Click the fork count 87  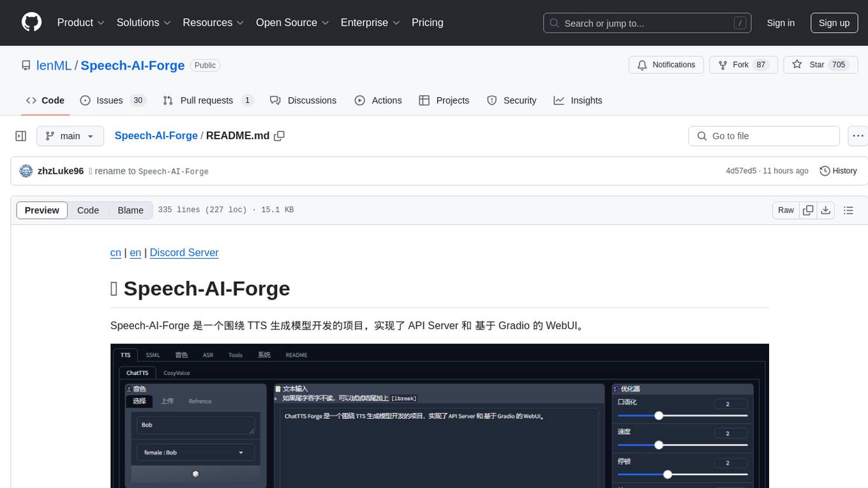click(761, 65)
